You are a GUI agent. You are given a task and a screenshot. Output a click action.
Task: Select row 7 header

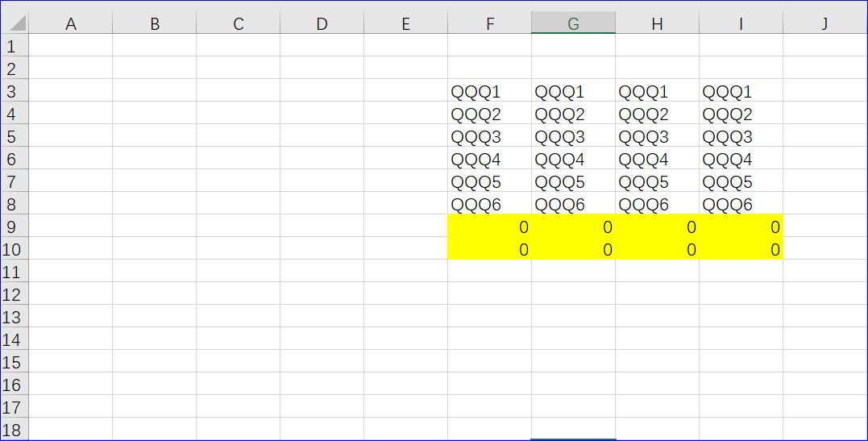click(x=15, y=181)
